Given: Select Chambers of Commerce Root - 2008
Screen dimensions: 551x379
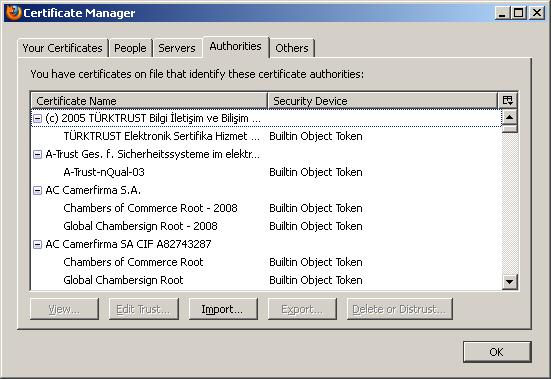Looking at the screenshot, I should (266, 208).
